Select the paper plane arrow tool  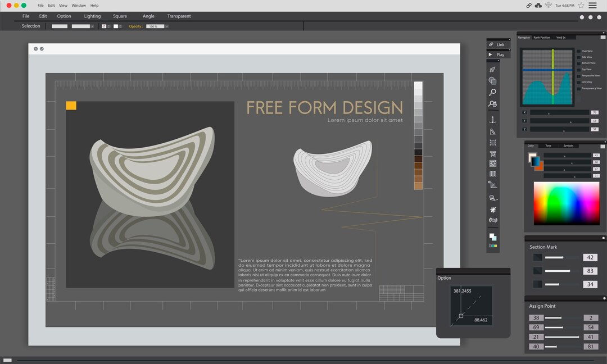(x=492, y=70)
